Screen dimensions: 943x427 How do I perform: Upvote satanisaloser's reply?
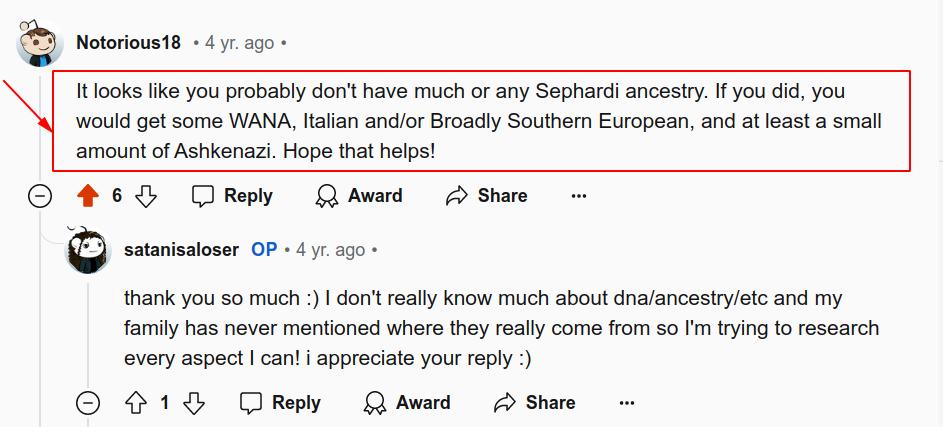136,403
